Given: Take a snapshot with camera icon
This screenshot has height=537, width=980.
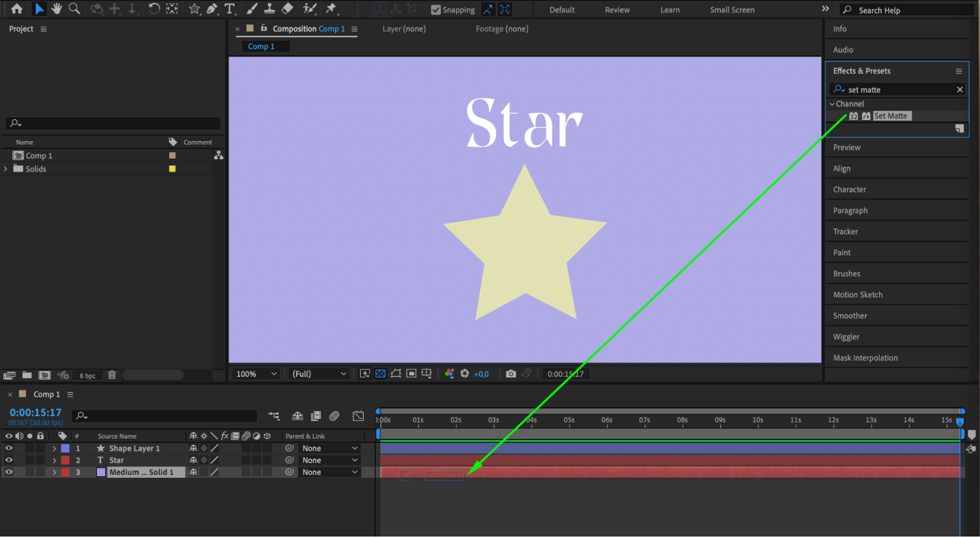Looking at the screenshot, I should 511,374.
